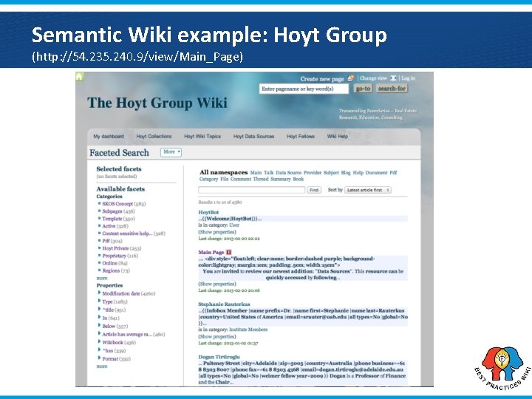532x399 pixels.
Task: Click the Change view link
Action: [373, 78]
